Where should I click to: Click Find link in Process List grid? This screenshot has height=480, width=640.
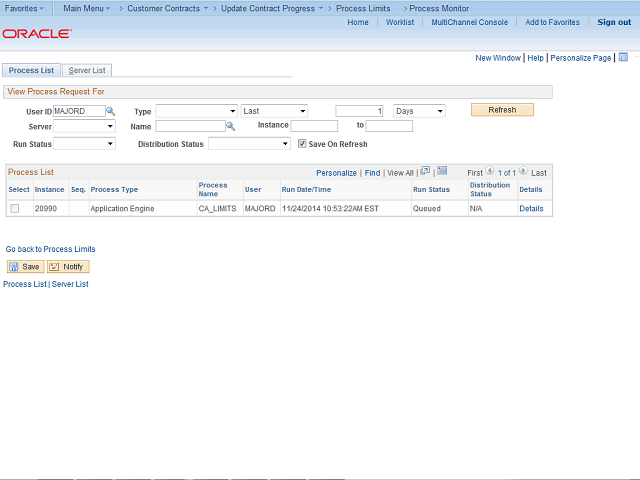372,173
